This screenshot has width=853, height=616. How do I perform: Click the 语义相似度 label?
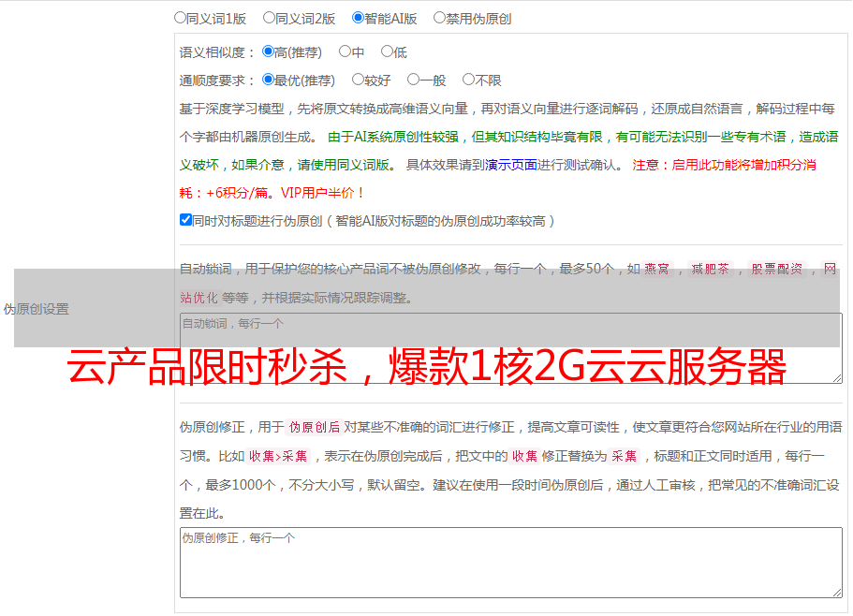[x=216, y=52]
